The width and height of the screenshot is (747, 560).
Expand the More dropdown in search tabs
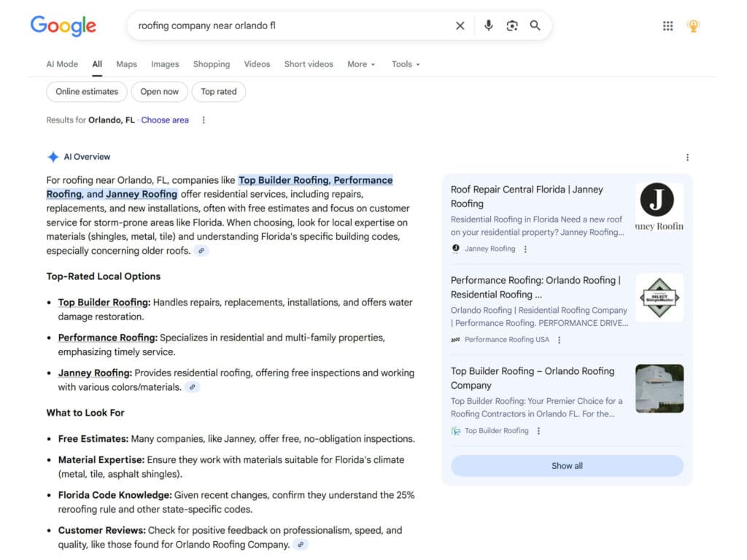point(361,64)
